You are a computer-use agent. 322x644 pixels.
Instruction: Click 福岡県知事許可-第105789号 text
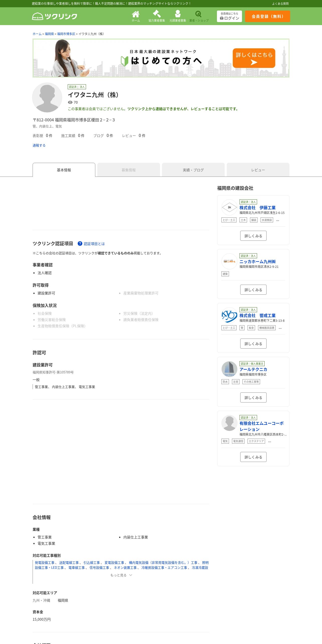pos(53,372)
